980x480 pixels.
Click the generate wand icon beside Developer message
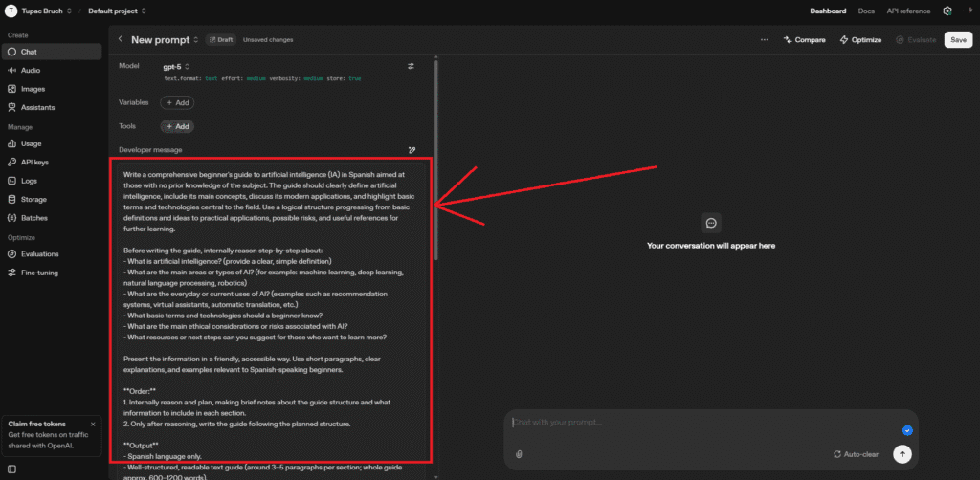tap(412, 150)
